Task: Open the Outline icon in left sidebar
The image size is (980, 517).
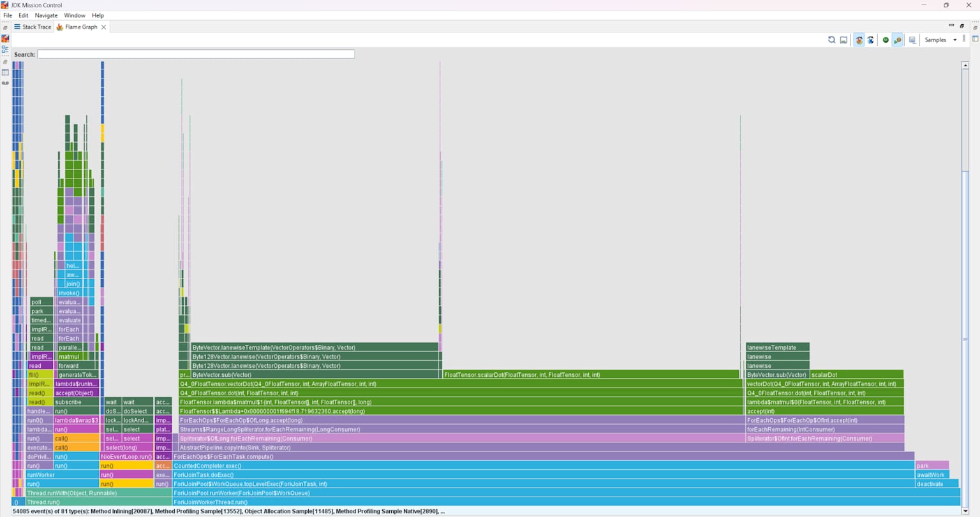Action: [5, 50]
